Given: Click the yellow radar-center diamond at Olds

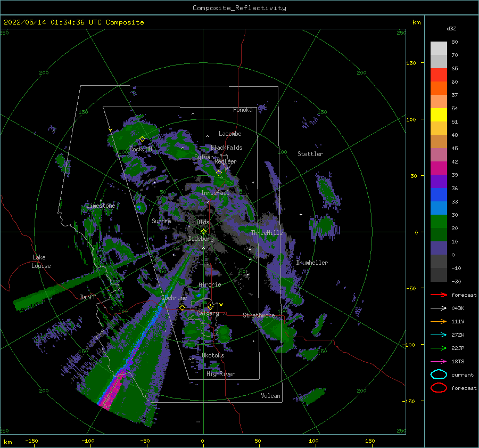Looking at the screenshot, I should point(203,232).
